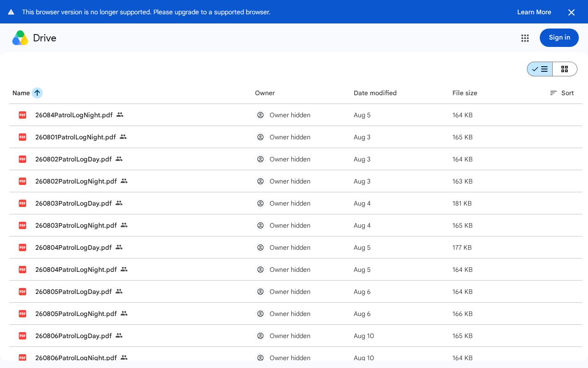588x368 pixels.
Task: Click PDF icon for 26084PatrolLogNight.pdf
Action: [x=23, y=115]
